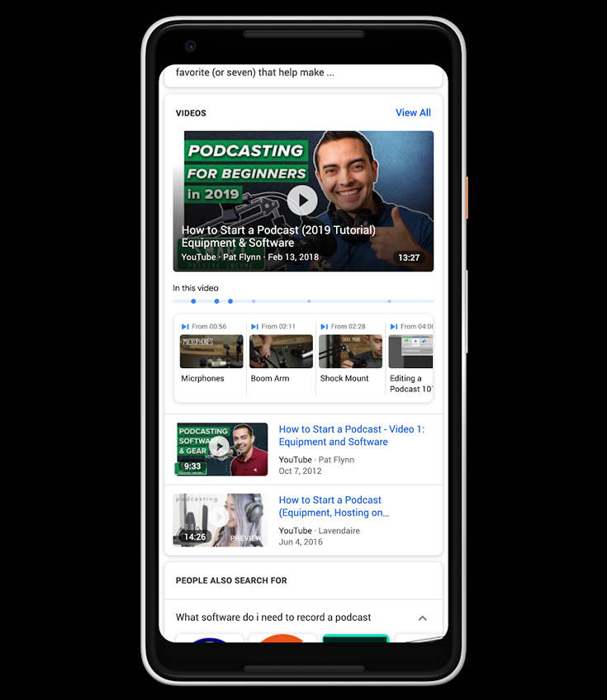Click the 'Boom Arm' clip label
Image resolution: width=607 pixels, height=700 pixels.
[x=270, y=379]
